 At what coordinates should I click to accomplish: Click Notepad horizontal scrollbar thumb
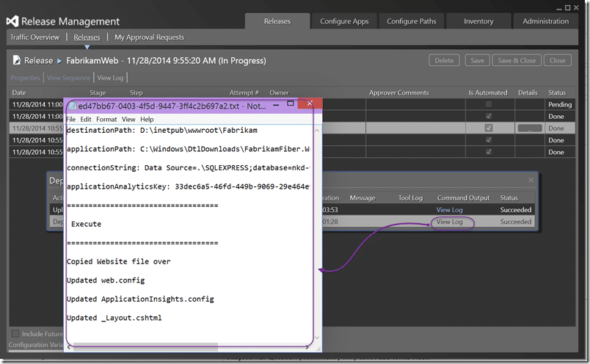(145, 347)
